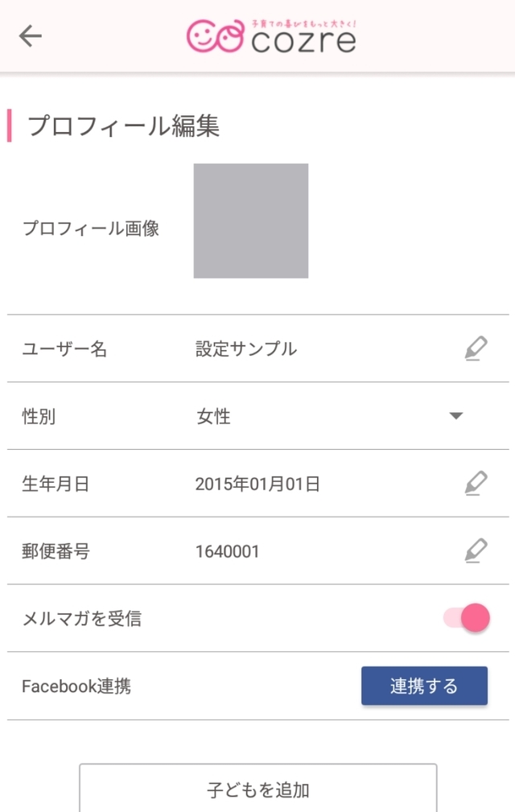Viewport: 515px width, 812px height.
Task: Tap the pencil icon for 生年月日
Action: click(x=476, y=484)
